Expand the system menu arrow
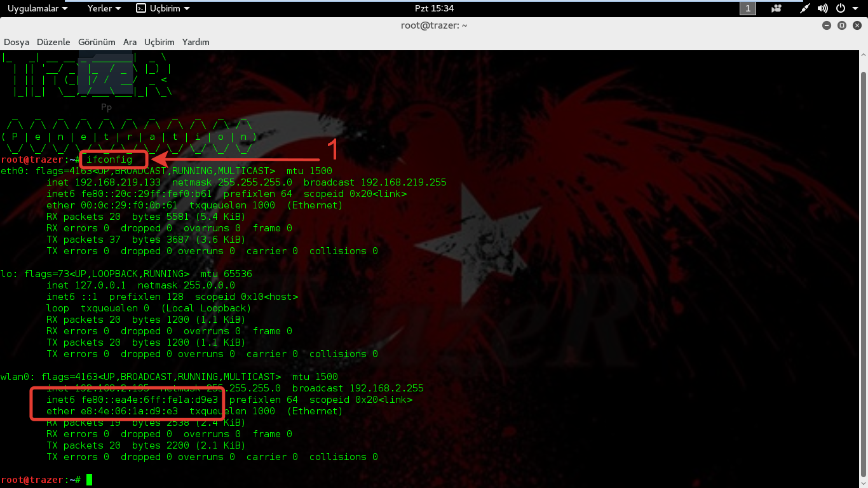This screenshot has height=488, width=868. click(x=855, y=8)
